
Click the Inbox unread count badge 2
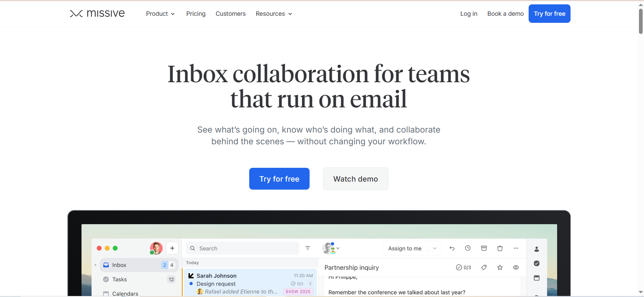(x=164, y=265)
